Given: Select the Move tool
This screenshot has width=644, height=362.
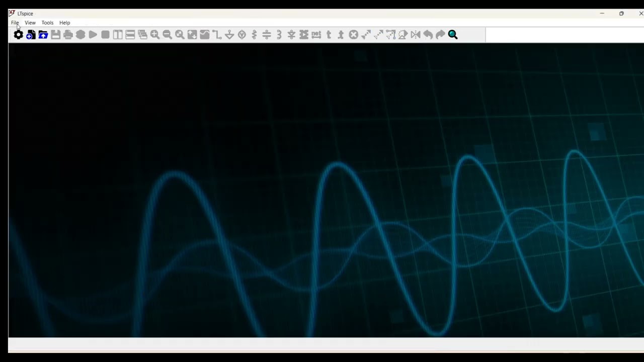Looking at the screenshot, I should [x=378, y=35].
